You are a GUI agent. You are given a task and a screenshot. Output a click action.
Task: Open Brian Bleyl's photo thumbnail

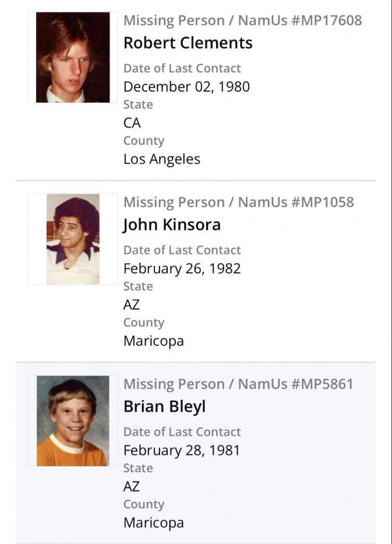pos(73,421)
